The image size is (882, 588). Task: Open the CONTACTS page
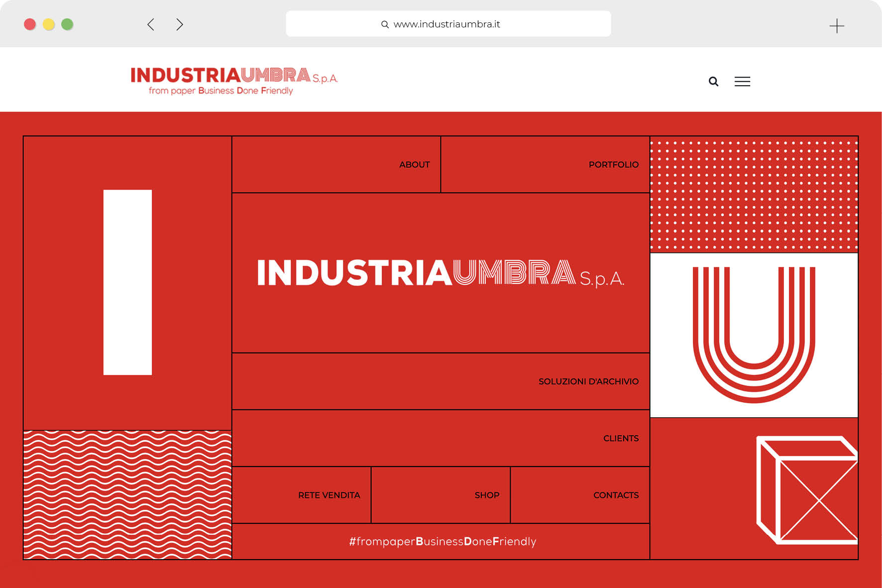(x=580, y=495)
